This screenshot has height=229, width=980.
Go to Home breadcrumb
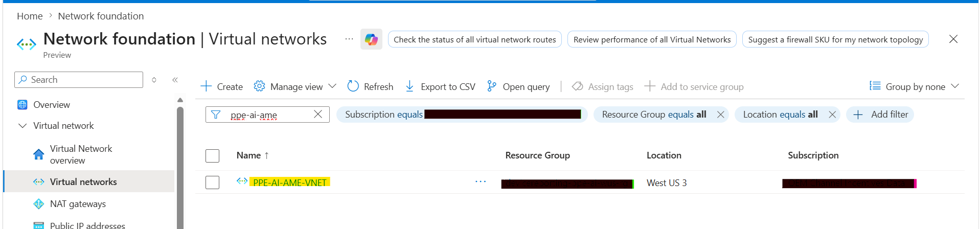click(30, 16)
